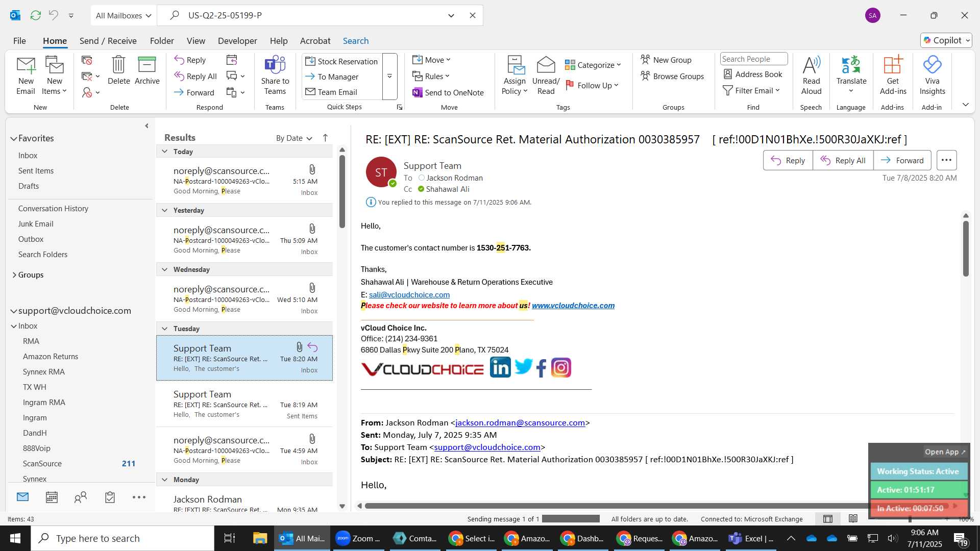This screenshot has height=551, width=980.
Task: Click the results list vertical scrollbar
Action: tap(342, 192)
